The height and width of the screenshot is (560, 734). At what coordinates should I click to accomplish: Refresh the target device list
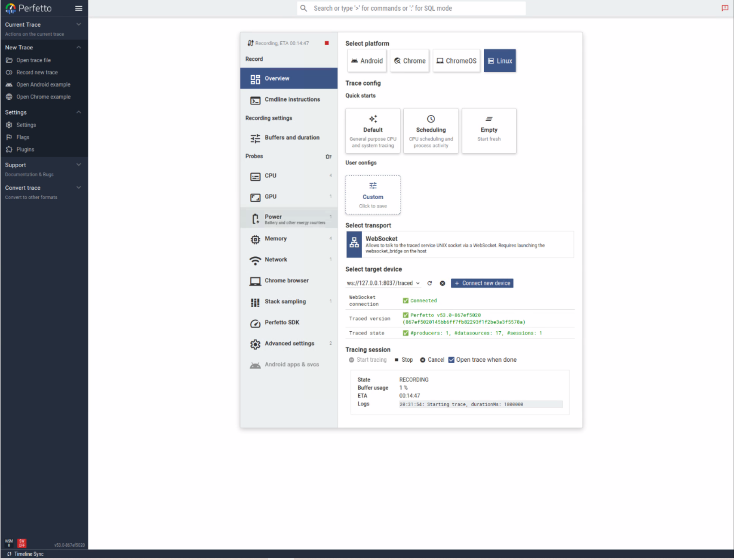[x=429, y=283]
